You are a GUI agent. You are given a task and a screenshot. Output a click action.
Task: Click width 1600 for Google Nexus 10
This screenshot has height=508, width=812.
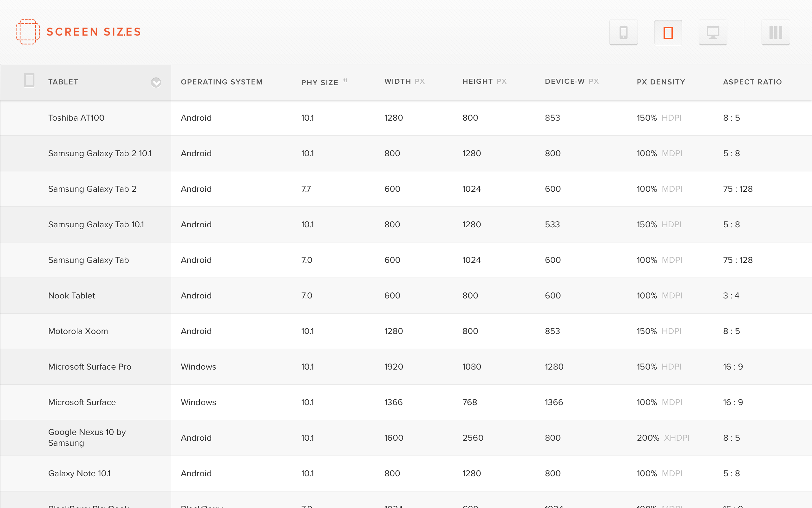pyautogui.click(x=394, y=438)
